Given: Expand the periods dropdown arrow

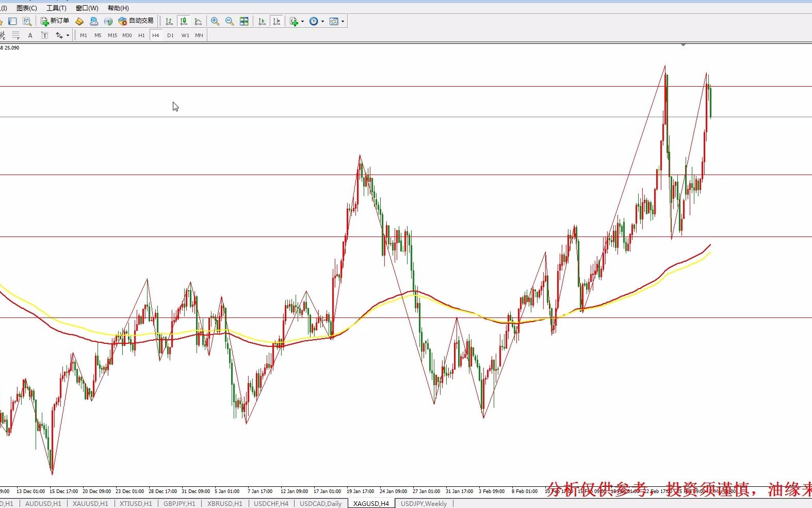Looking at the screenshot, I should pyautogui.click(x=322, y=22).
